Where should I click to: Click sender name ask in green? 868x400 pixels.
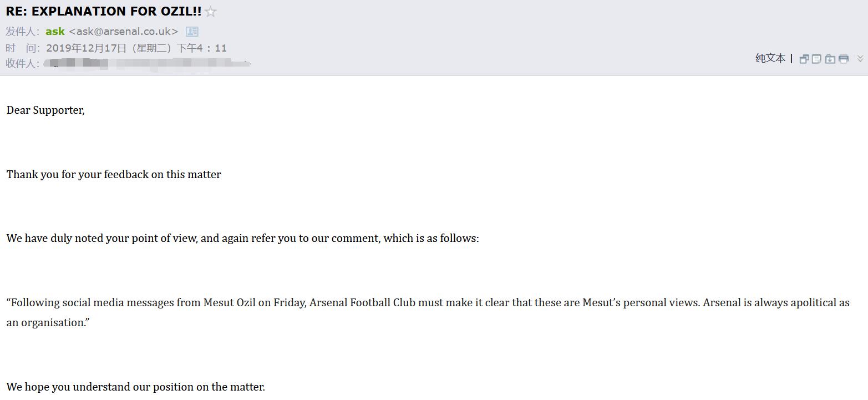click(x=55, y=32)
